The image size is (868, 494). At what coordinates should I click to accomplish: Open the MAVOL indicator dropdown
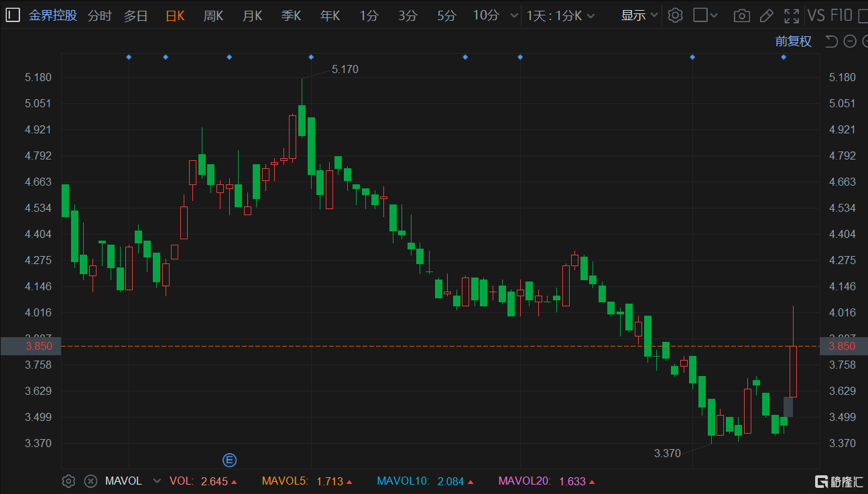click(x=157, y=481)
